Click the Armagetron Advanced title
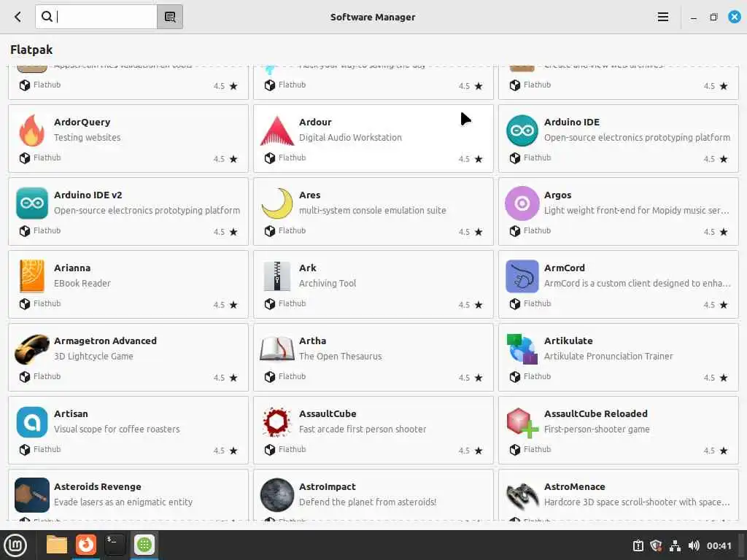This screenshot has height=560, width=747. (x=105, y=341)
